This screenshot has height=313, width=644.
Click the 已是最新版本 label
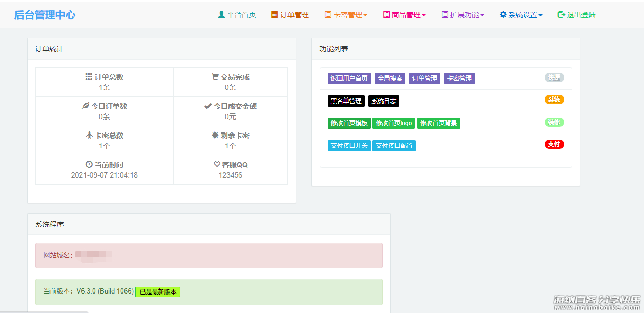158,292
